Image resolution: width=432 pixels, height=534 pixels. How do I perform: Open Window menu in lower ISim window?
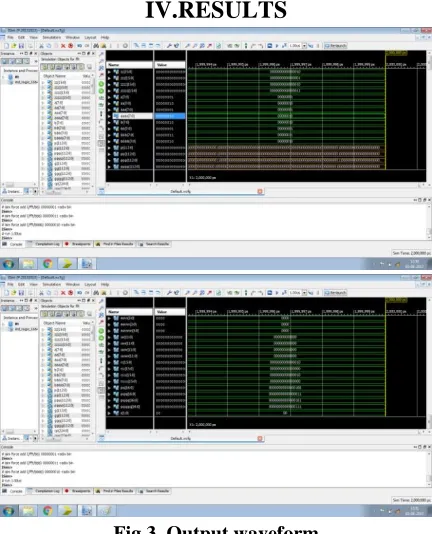coord(73,284)
